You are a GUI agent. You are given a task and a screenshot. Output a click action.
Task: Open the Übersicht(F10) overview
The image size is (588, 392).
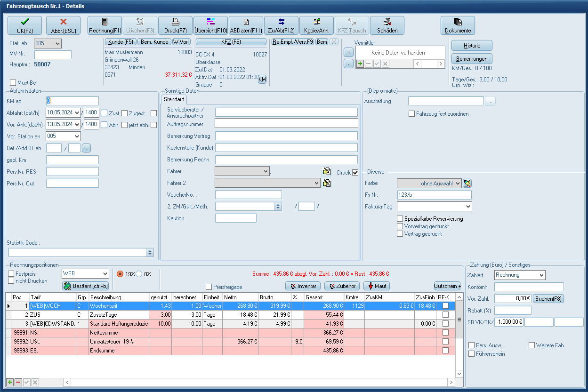click(210, 25)
